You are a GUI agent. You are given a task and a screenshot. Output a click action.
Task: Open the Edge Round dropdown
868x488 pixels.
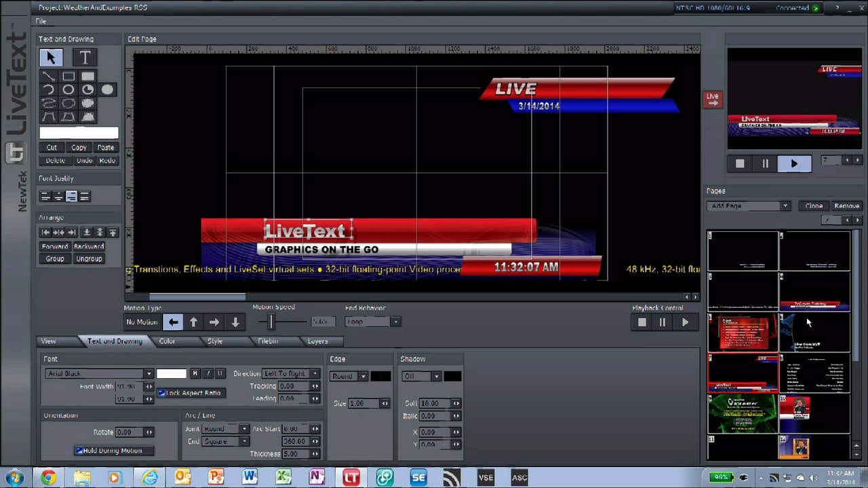click(349, 376)
